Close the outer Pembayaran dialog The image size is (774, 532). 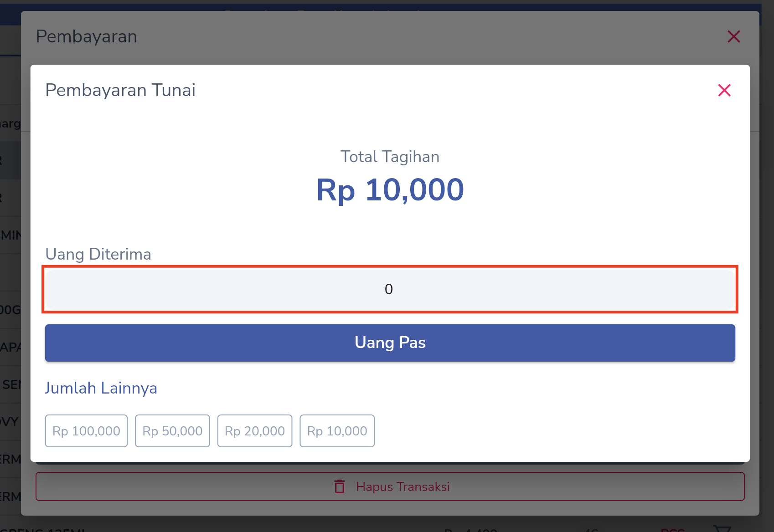[x=734, y=36]
